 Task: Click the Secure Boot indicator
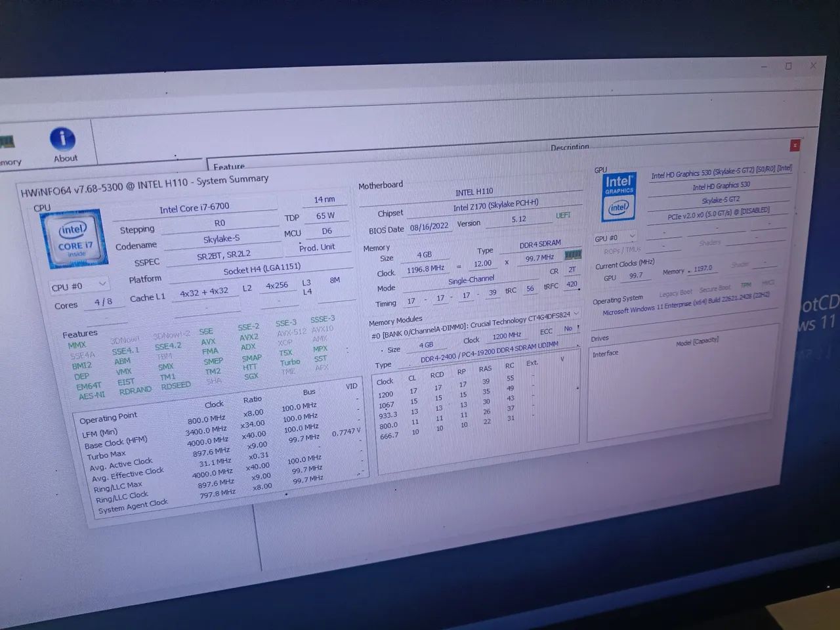(x=715, y=288)
